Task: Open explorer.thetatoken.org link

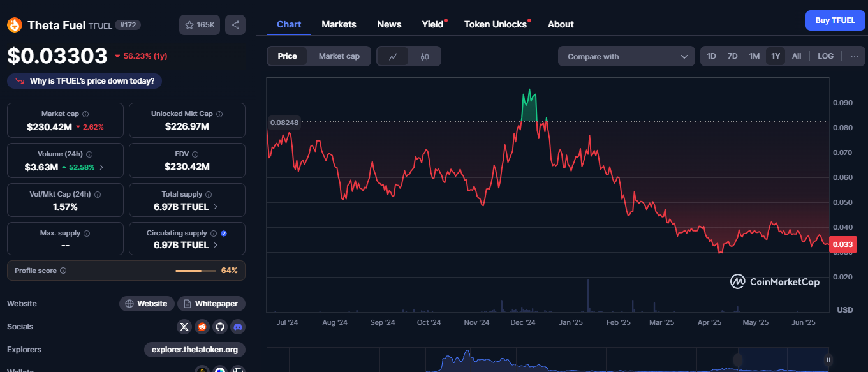Action: [195, 350]
